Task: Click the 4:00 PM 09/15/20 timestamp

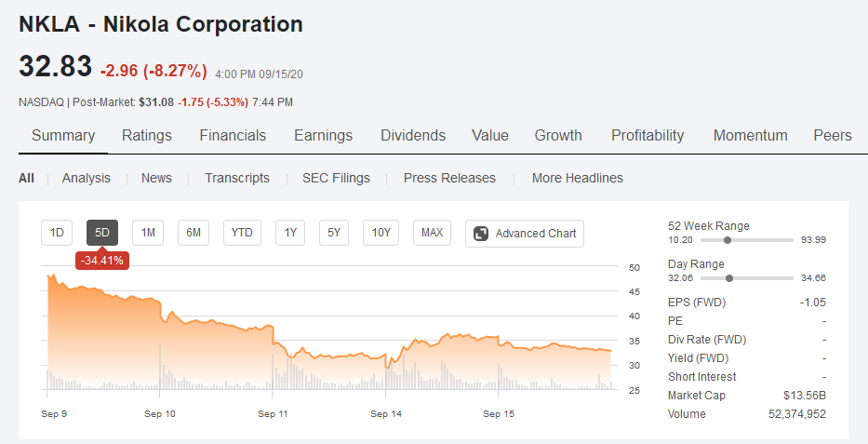Action: click(x=259, y=74)
